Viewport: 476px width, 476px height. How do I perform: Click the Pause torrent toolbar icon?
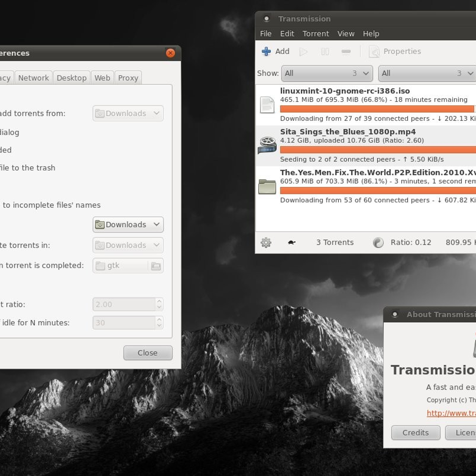pyautogui.click(x=325, y=52)
